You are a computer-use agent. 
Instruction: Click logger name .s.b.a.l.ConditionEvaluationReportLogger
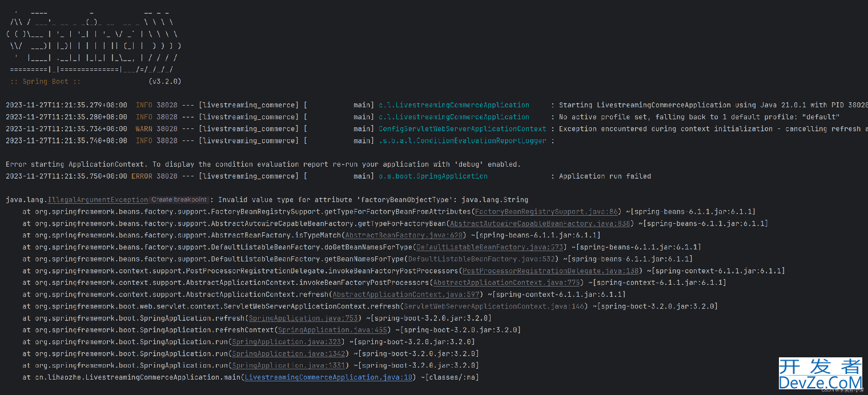[463, 141]
